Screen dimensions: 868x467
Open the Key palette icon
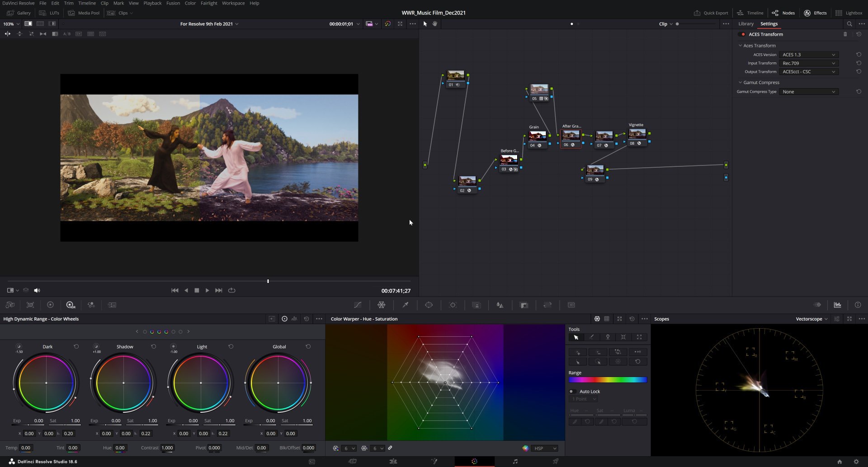[524, 305]
